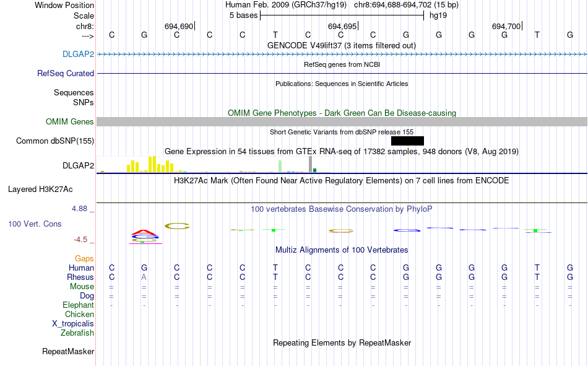Click 100 vertebrates Basewise Conservation by PhyloP title
Viewport: 588px width, 366px height.
click(342, 209)
